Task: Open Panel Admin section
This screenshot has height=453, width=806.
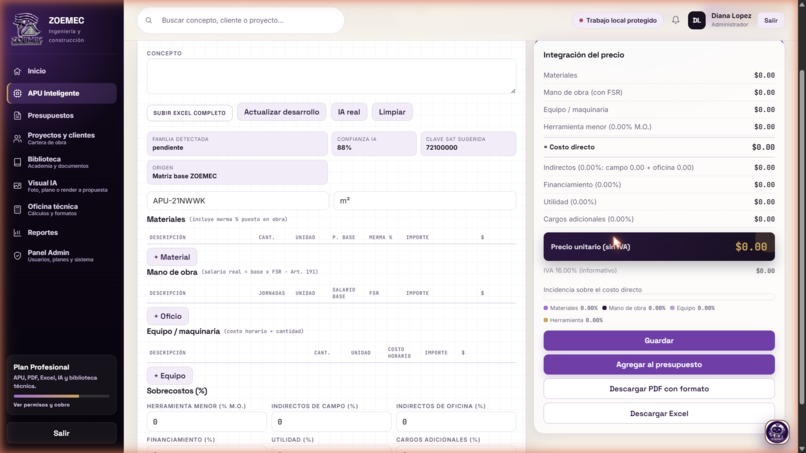Action: pyautogui.click(x=62, y=256)
